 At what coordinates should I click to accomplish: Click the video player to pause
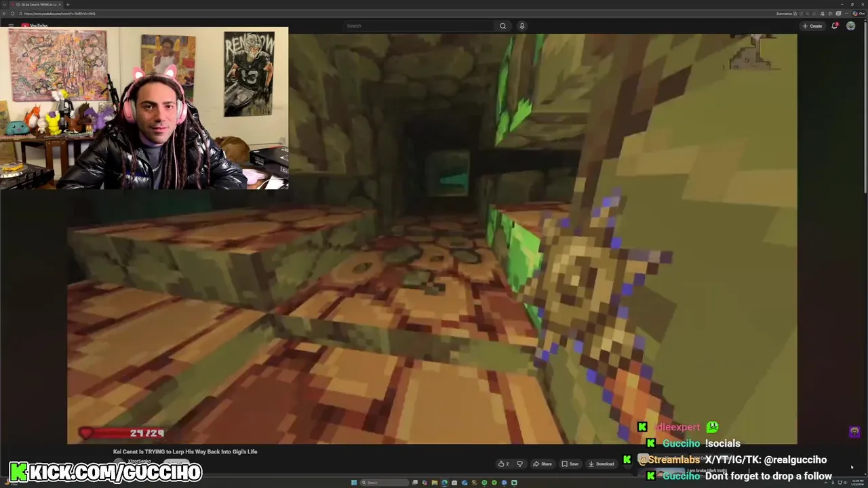pos(432,239)
